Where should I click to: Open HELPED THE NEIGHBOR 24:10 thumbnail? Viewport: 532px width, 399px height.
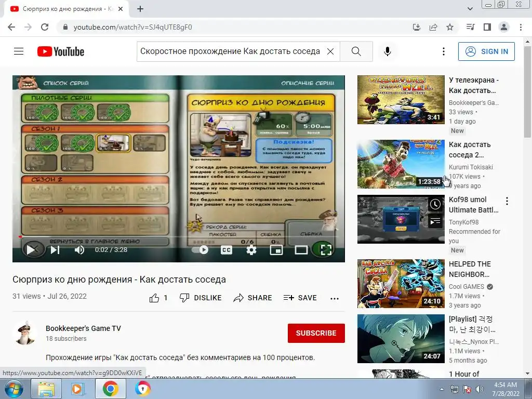tap(401, 284)
